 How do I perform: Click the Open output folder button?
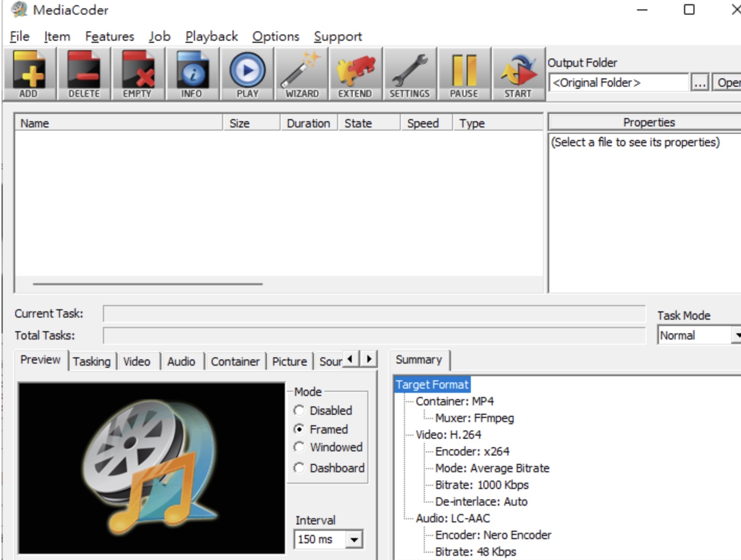point(727,83)
